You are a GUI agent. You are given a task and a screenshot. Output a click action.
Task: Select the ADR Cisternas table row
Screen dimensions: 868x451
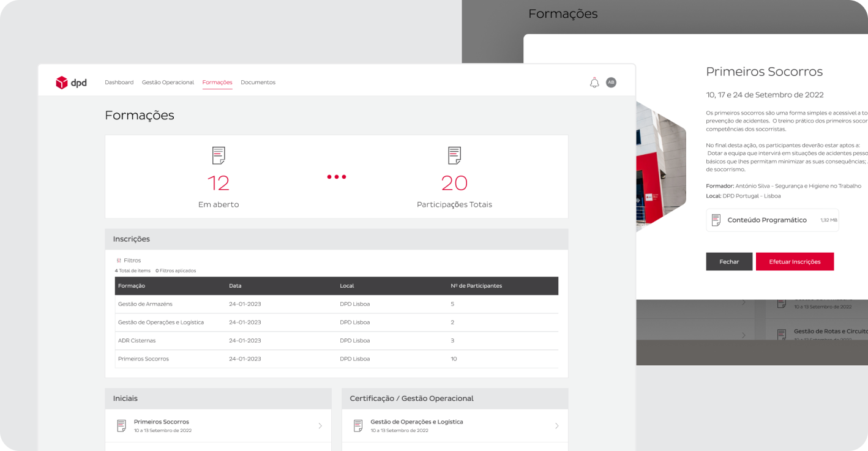pyautogui.click(x=336, y=341)
